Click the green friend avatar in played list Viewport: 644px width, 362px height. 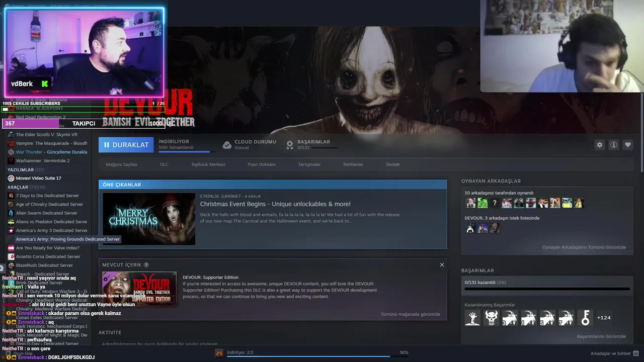(x=482, y=203)
